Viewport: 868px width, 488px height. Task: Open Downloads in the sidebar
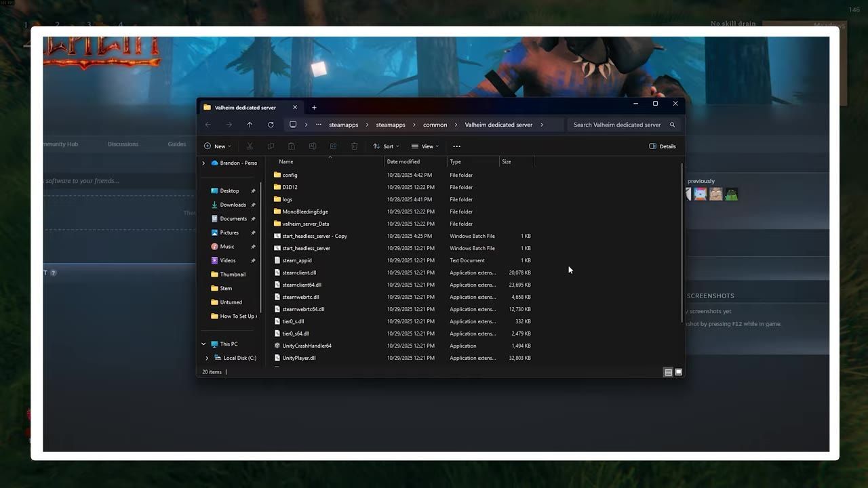coord(233,205)
